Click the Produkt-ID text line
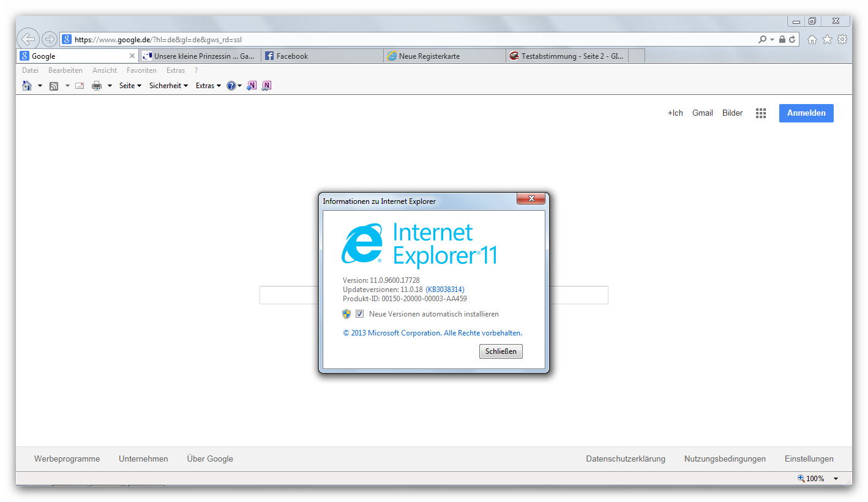Screen dimensions: 868x502 pyautogui.click(x=405, y=299)
